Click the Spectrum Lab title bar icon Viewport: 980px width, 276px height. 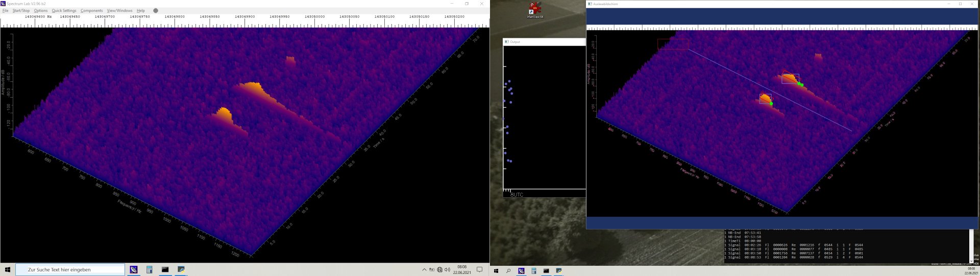click(3, 4)
